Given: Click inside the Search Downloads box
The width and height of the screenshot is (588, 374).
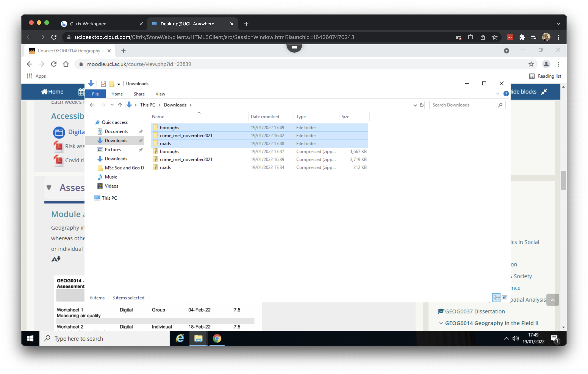Looking at the screenshot, I should (x=464, y=105).
